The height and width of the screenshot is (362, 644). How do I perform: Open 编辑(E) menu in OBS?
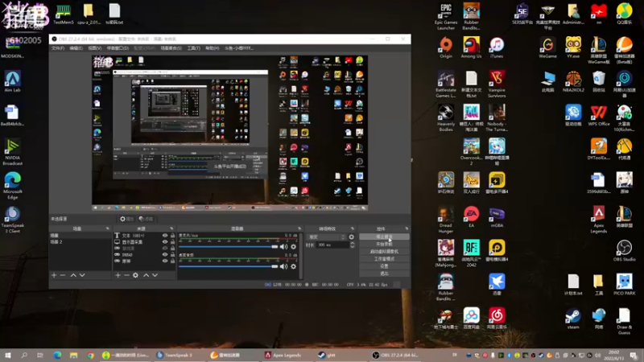(x=76, y=48)
